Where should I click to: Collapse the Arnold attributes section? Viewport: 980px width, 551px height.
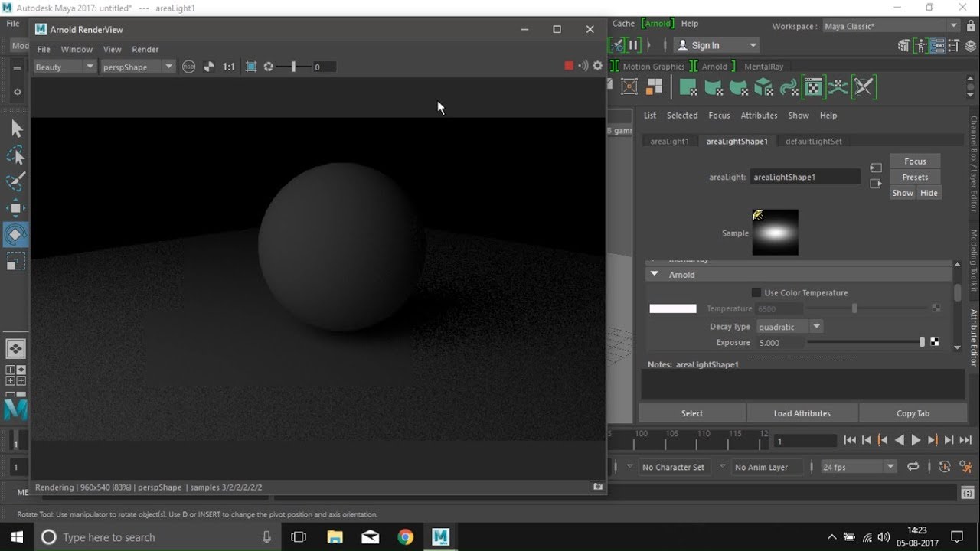coord(655,275)
